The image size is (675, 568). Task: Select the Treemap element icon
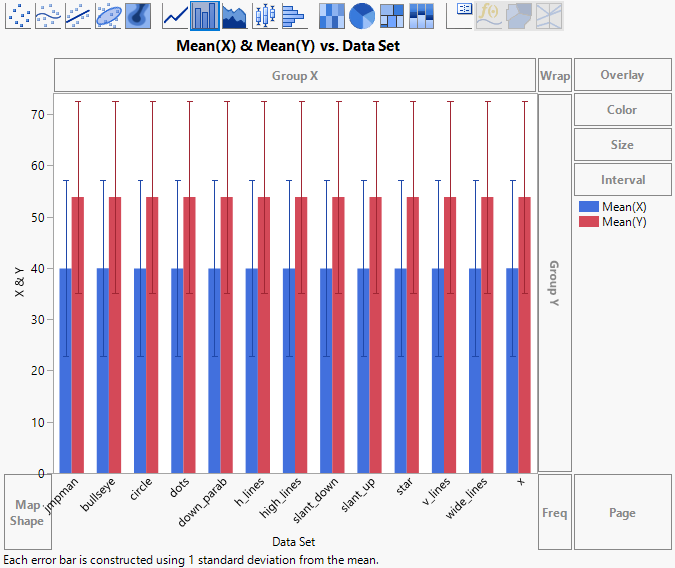[392, 15]
